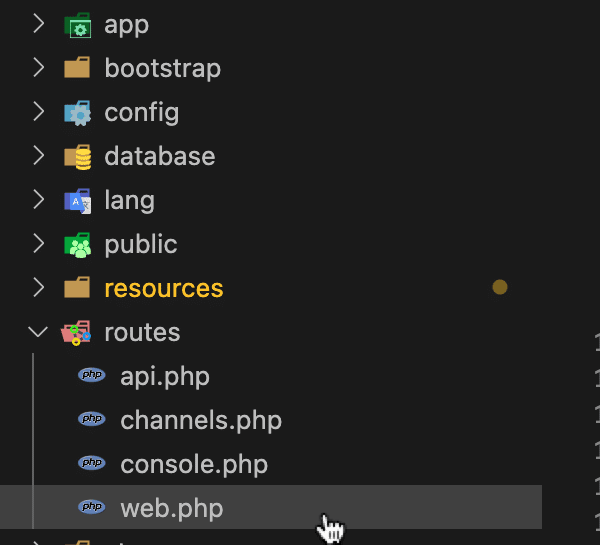The image size is (600, 545).
Task: Select the console.php file
Action: point(194,464)
